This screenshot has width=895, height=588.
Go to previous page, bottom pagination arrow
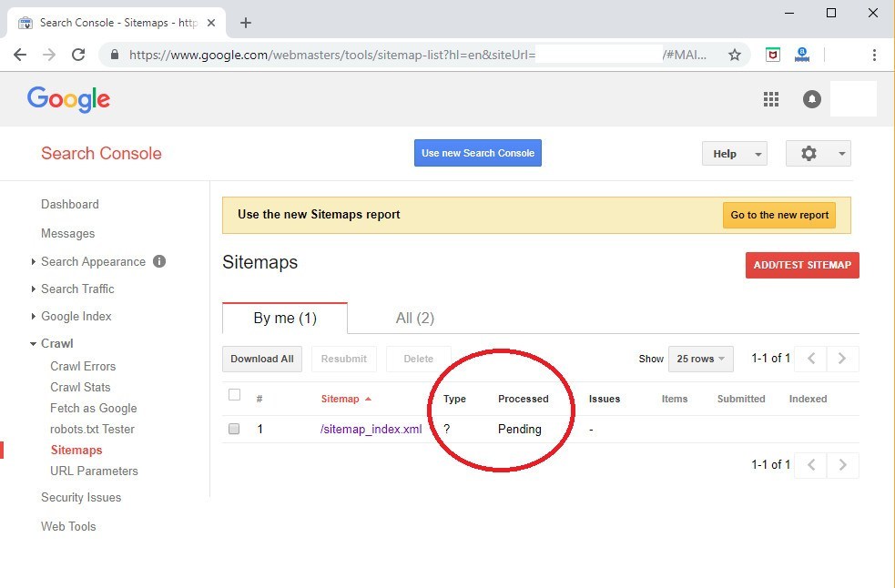pos(810,465)
